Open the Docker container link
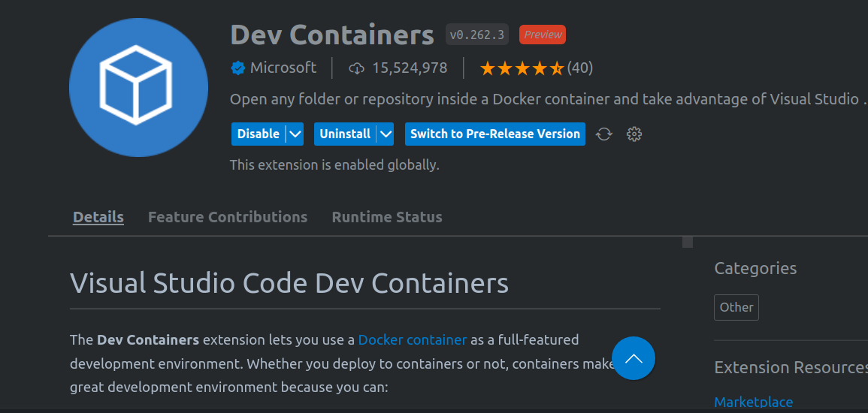 pos(413,340)
